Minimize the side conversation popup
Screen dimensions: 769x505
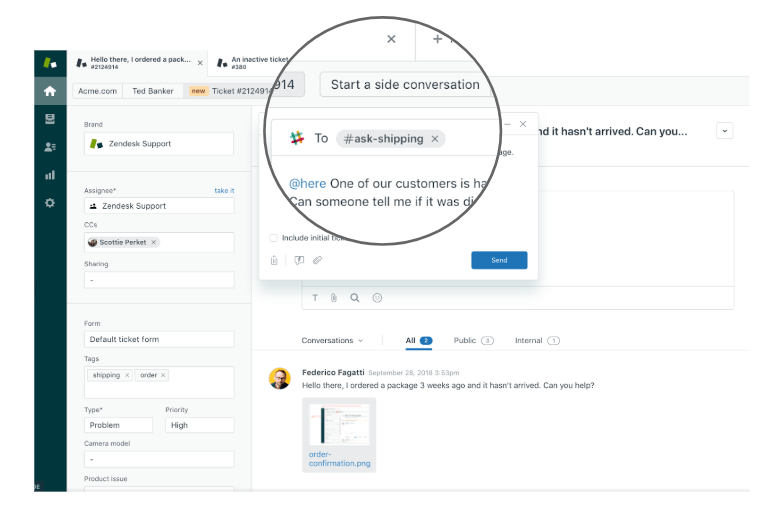point(508,125)
